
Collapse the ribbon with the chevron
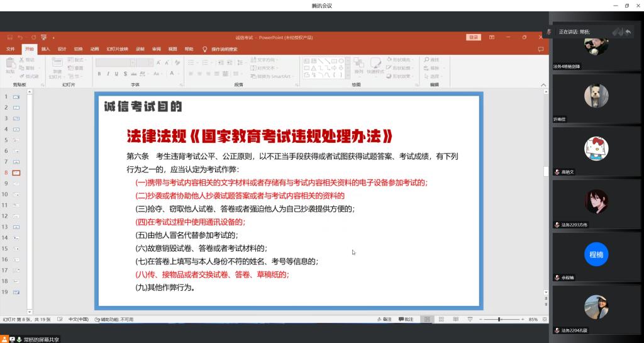[x=541, y=84]
